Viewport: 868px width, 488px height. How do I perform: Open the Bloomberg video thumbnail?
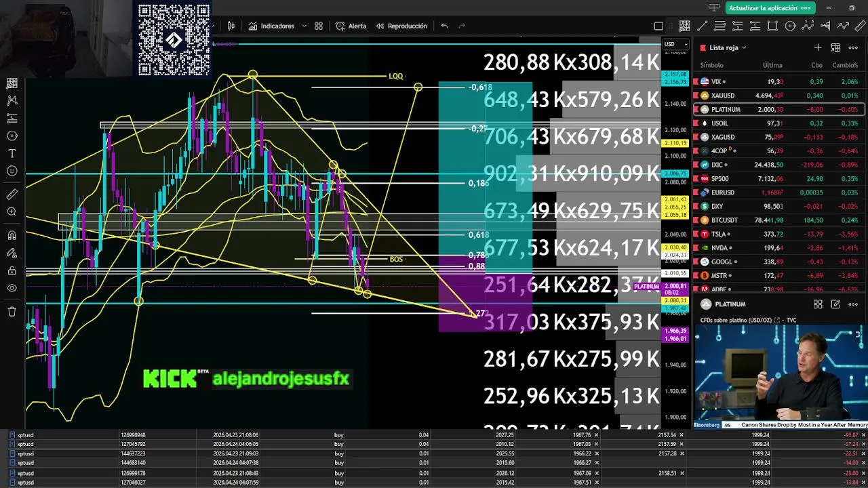tap(780, 376)
